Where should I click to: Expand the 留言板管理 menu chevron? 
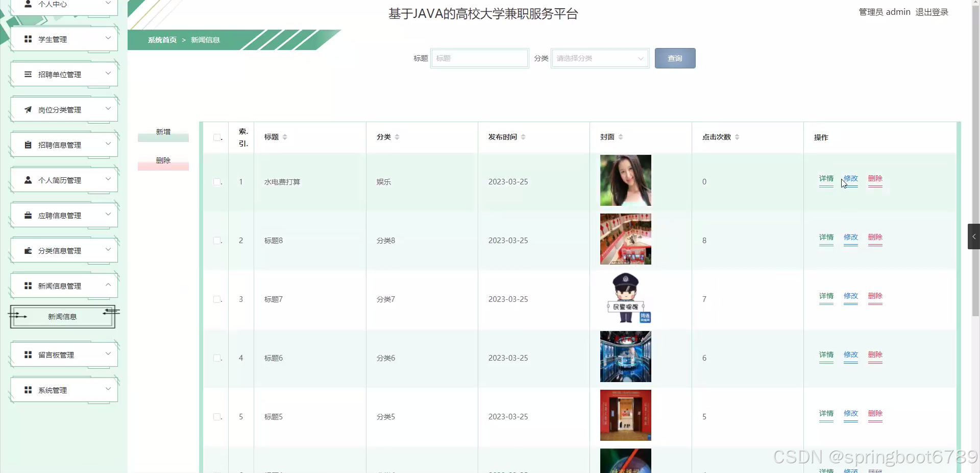coord(108,354)
